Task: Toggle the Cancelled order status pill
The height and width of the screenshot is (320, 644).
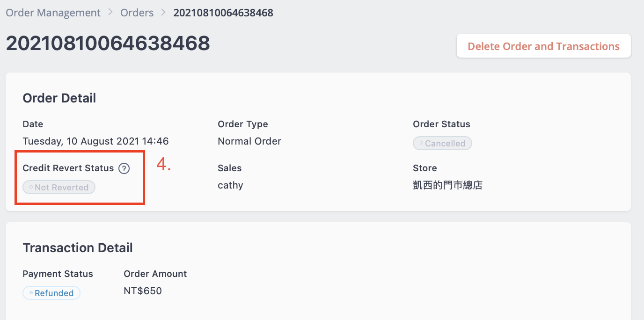Action: (442, 143)
